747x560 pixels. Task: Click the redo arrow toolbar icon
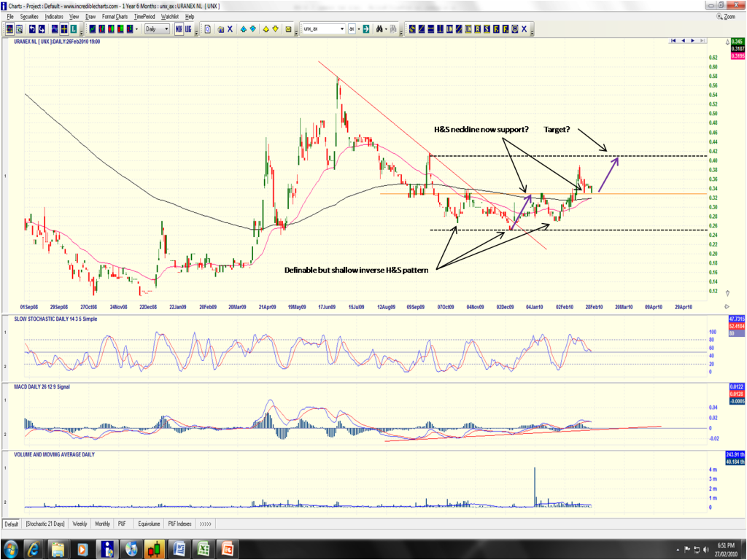(42, 29)
